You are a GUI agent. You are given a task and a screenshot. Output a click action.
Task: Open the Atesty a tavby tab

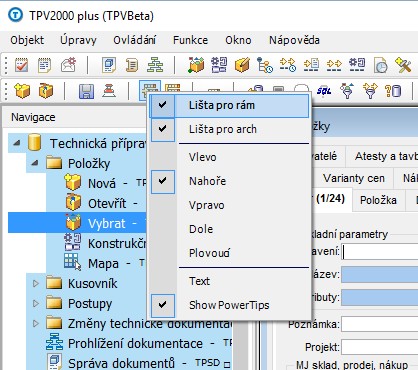coord(383,156)
